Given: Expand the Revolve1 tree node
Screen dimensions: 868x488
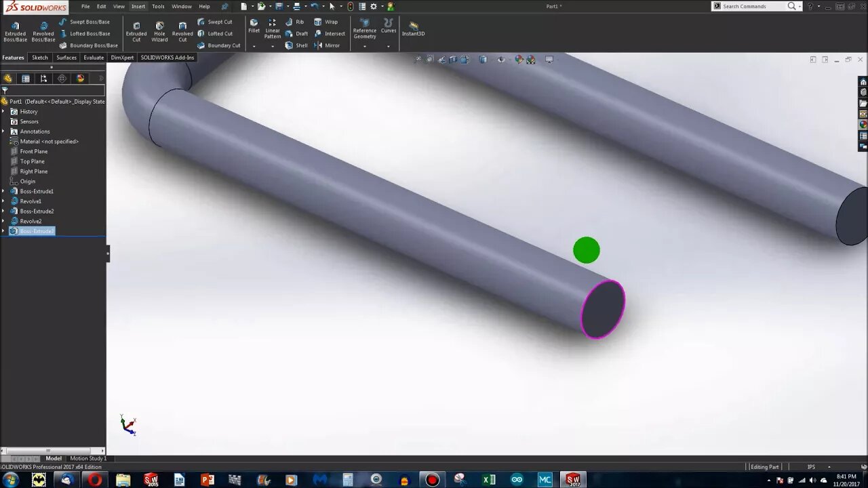Looking at the screenshot, I should point(3,201).
